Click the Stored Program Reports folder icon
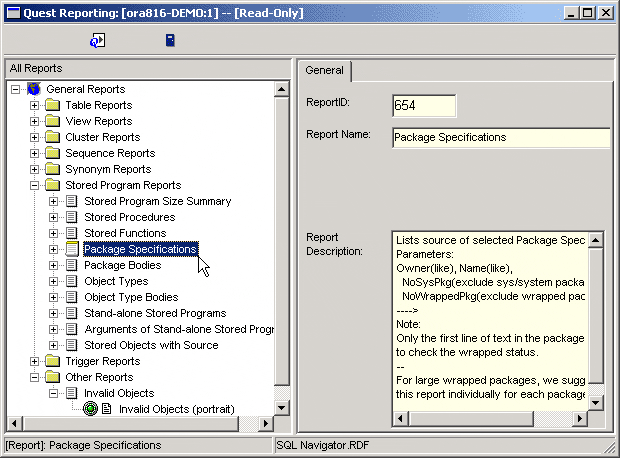The height and width of the screenshot is (458, 620). click(53, 185)
